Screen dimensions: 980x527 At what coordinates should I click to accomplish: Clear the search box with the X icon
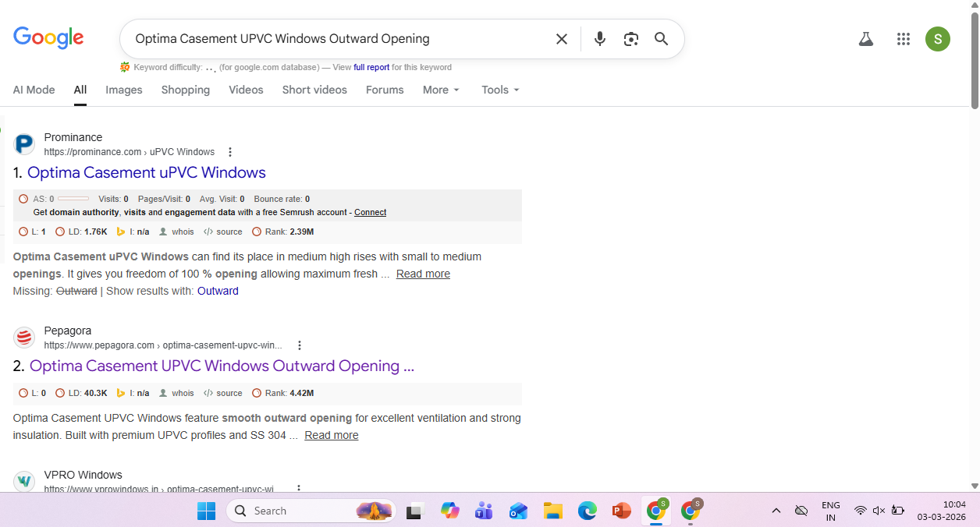click(x=562, y=39)
